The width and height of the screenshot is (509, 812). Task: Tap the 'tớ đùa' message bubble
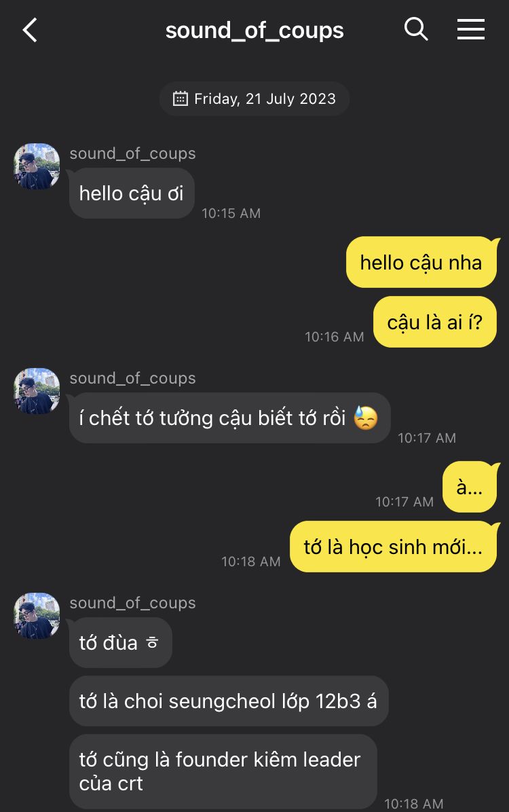[x=120, y=642]
